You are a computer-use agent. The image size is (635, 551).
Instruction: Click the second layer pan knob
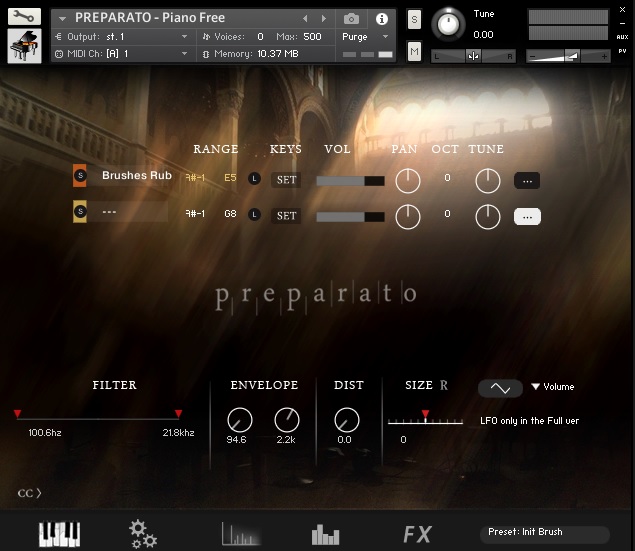pyautogui.click(x=407, y=217)
